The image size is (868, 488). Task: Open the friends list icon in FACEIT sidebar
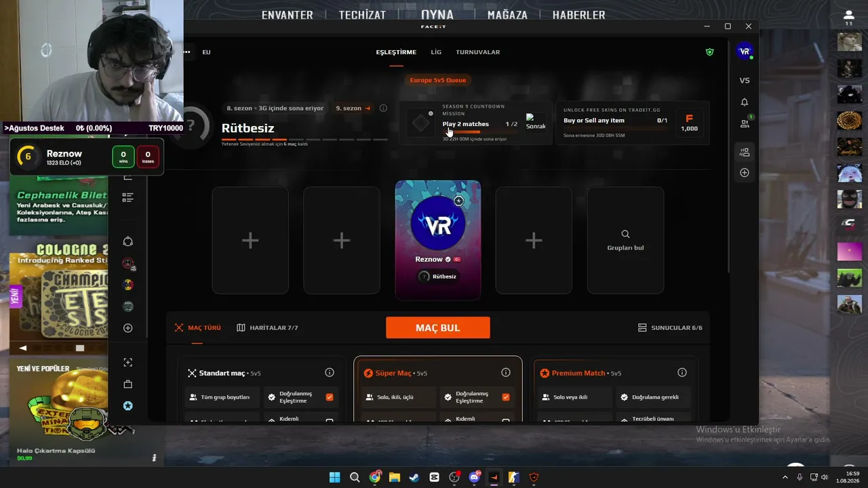coord(745,124)
